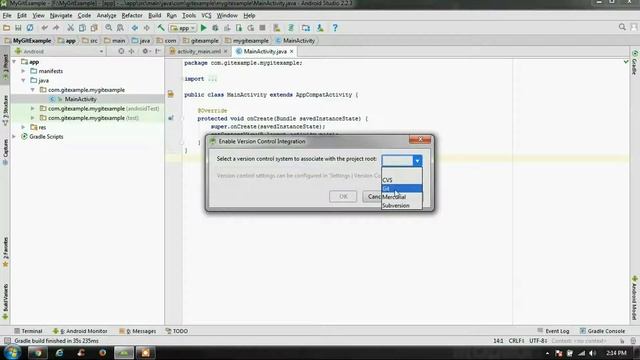Click the Navigate Forward arrow icon
The height and width of the screenshot is (360, 640).
click(146, 28)
